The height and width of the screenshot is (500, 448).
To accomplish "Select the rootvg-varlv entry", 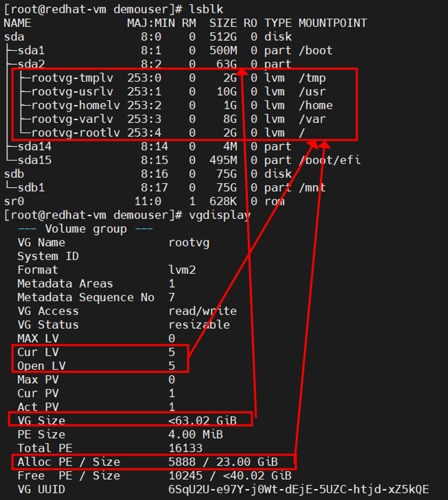I will 72,119.
